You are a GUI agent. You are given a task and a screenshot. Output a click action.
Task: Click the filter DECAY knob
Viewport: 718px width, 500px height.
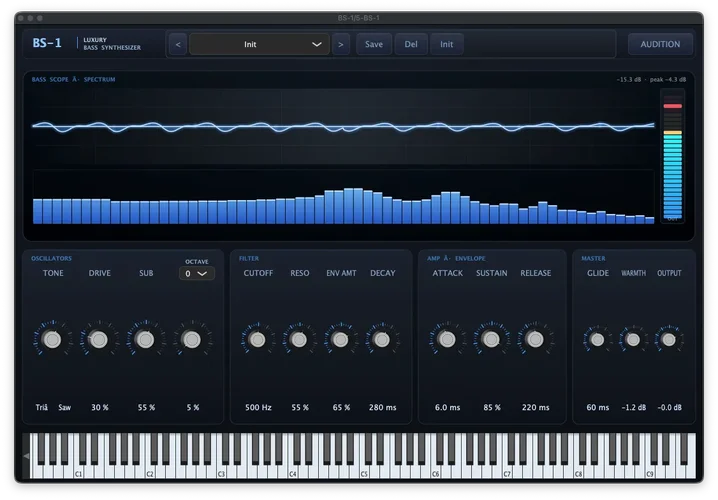(382, 339)
